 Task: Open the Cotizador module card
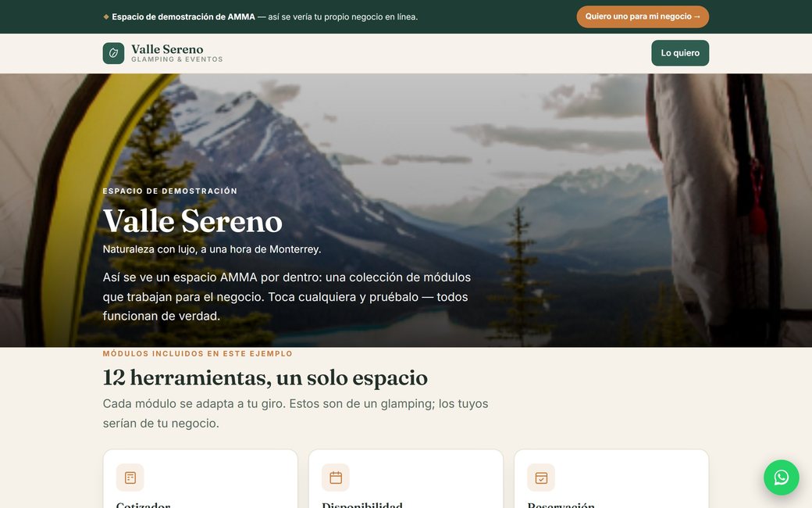(201, 479)
